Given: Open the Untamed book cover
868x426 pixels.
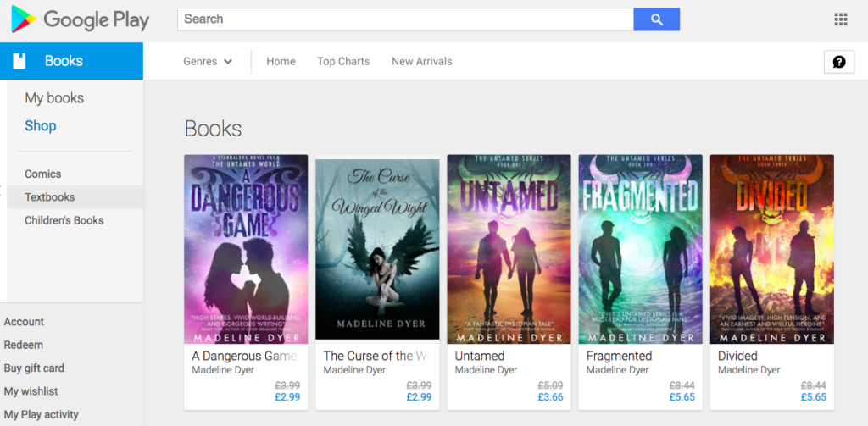Looking at the screenshot, I should pyautogui.click(x=509, y=249).
